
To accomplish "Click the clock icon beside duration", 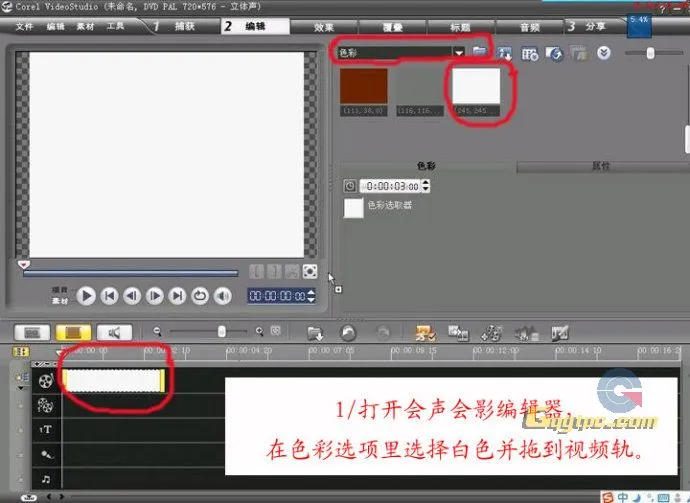I will click(x=350, y=186).
